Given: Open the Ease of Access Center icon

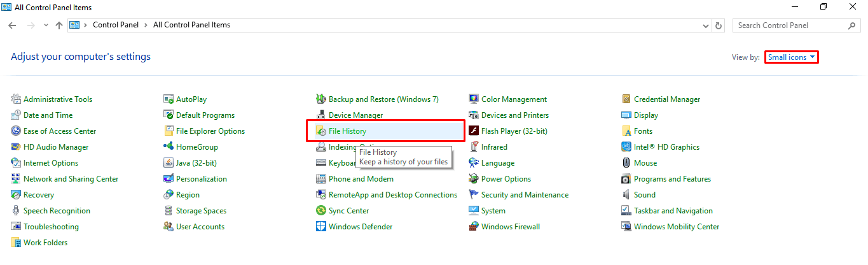Looking at the screenshot, I should click(16, 131).
